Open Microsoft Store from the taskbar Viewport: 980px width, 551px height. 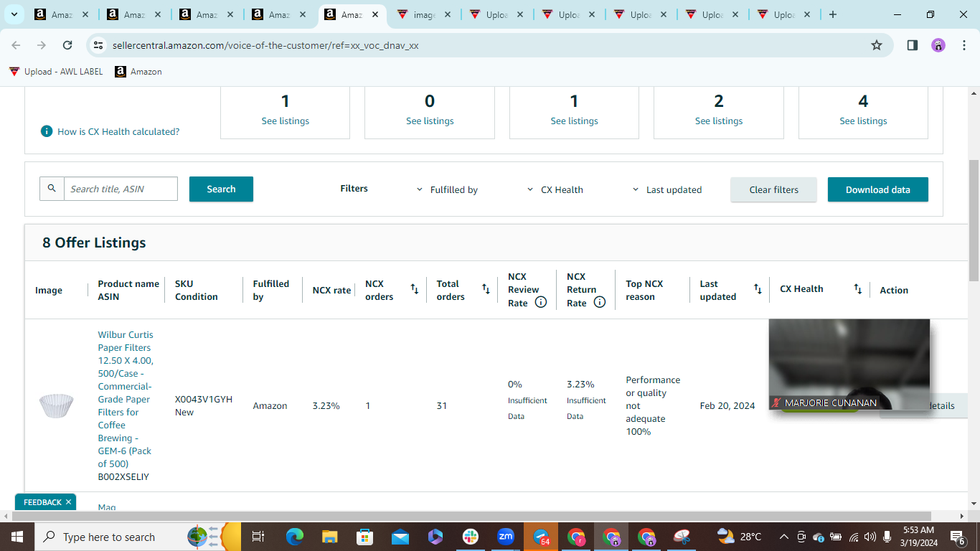click(364, 537)
